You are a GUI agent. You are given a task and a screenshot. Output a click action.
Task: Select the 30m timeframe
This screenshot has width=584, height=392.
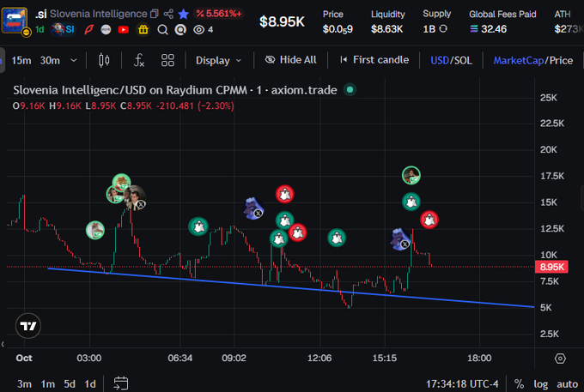(x=50, y=60)
